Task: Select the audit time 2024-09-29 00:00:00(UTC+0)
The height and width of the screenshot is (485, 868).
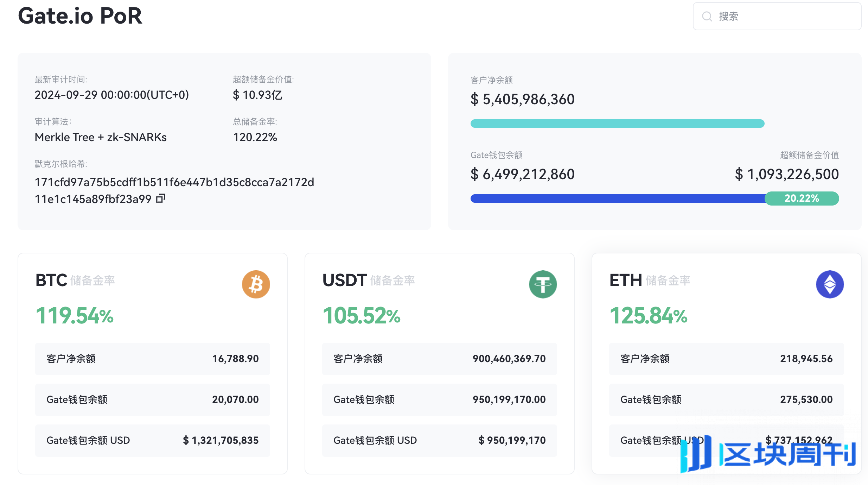Action: 112,95
